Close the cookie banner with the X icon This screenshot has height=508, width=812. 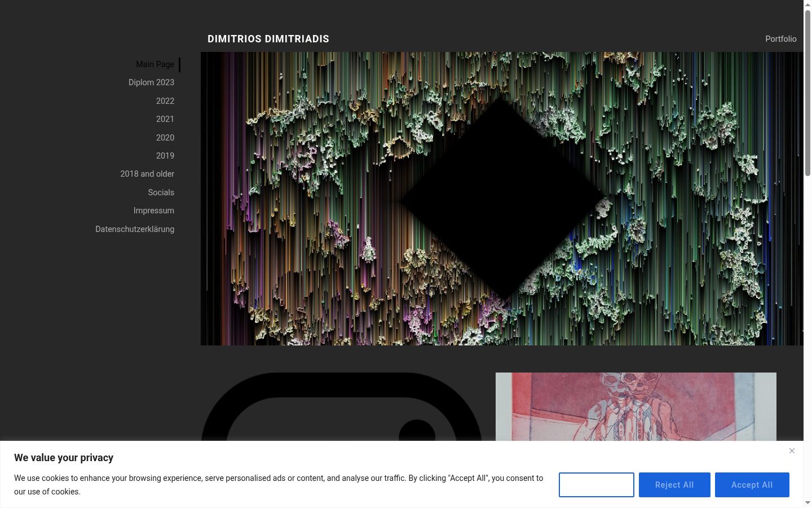coord(792,451)
